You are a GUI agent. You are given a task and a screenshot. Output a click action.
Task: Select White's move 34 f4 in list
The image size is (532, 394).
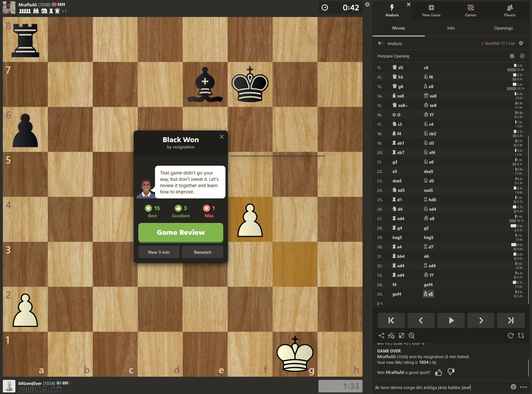395,285
